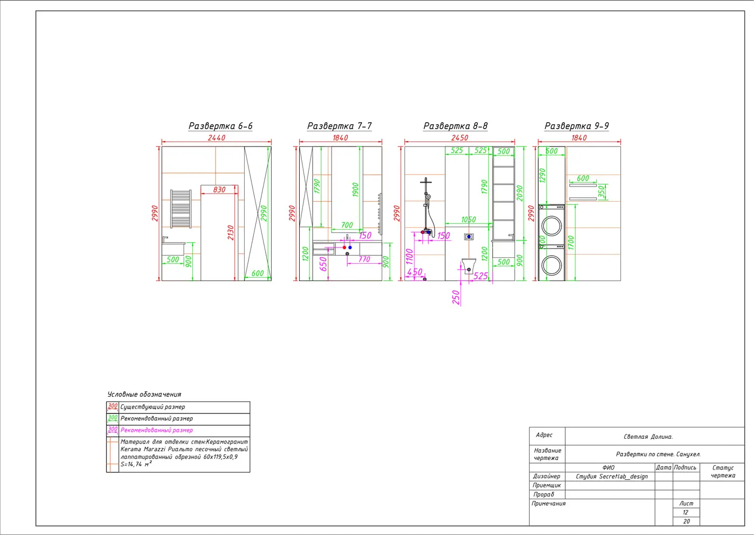Select the 1050 green dimension
This screenshot has height=535, width=756.
468,219
